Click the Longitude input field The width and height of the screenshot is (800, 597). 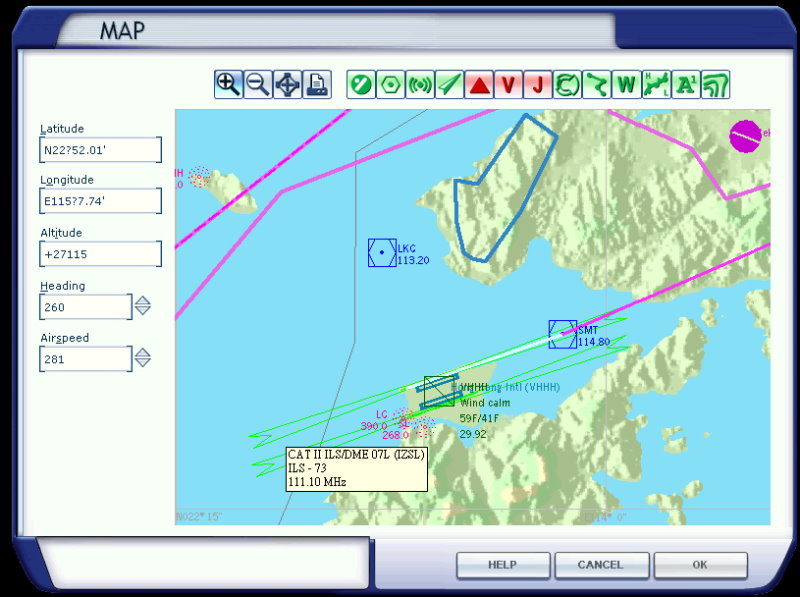click(x=101, y=201)
